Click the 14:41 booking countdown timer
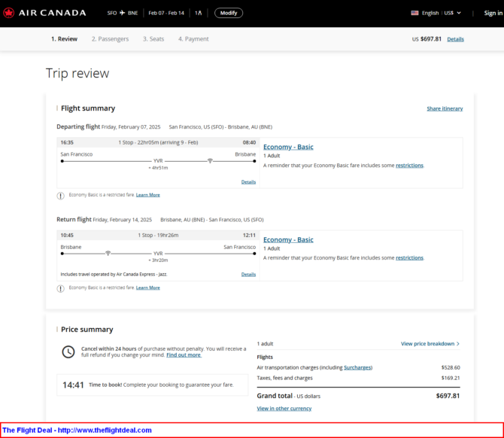The image size is (504, 438). click(73, 385)
